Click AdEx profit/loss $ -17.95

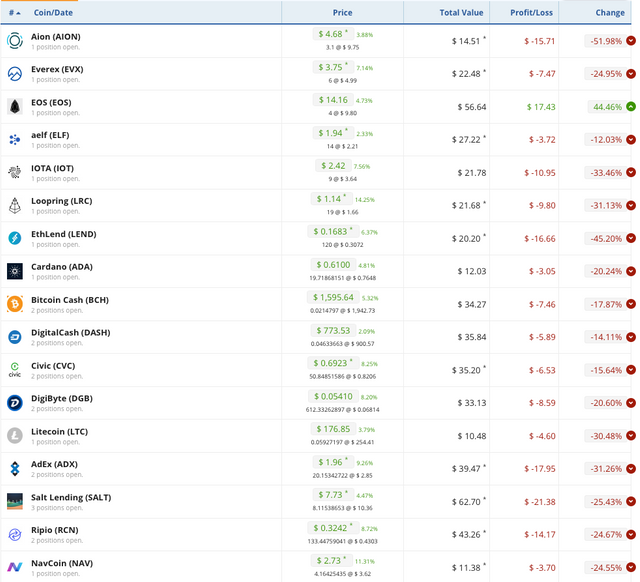(x=540, y=469)
